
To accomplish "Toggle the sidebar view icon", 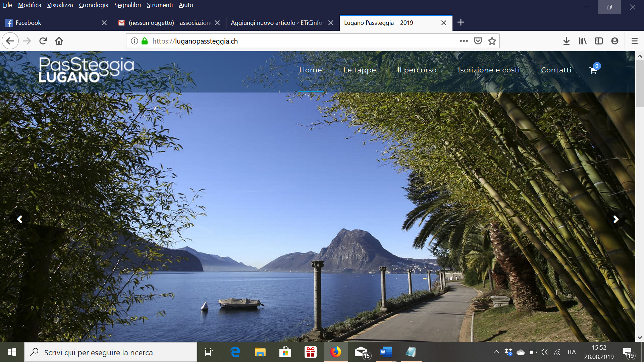I will 599,41.
